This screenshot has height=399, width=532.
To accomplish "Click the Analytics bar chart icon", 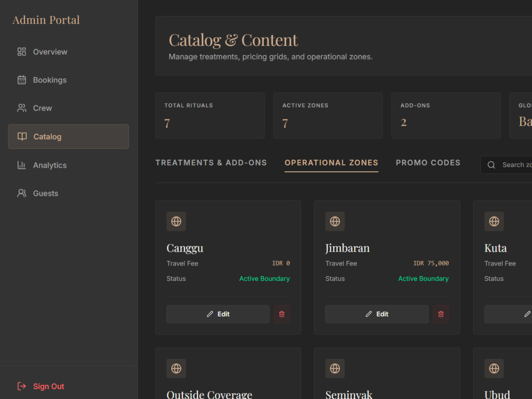I will [22, 165].
